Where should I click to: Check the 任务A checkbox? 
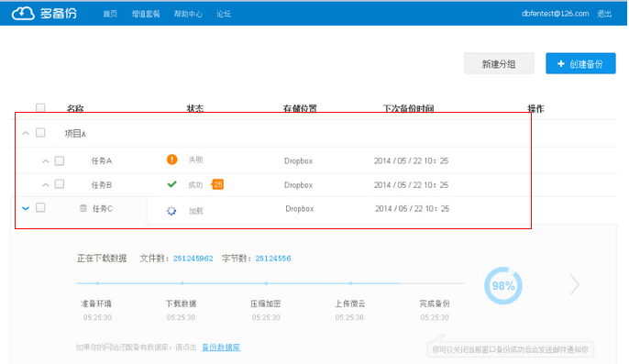[60, 161]
